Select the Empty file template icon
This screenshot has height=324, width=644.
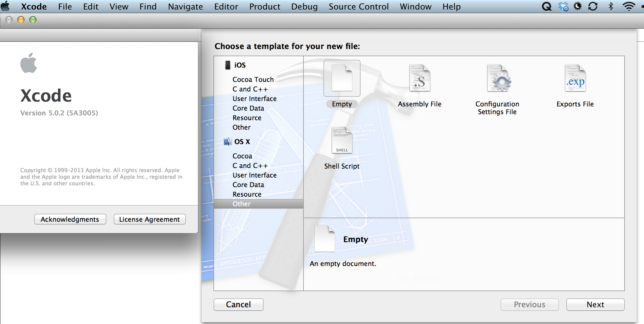pos(342,78)
